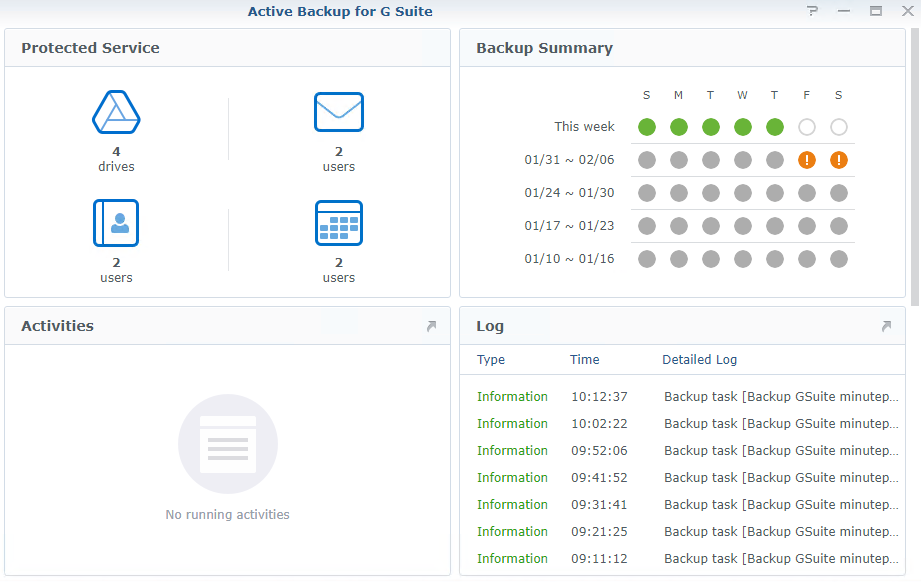Select this week's Thursday green status dot
The width and height of the screenshot is (921, 582).
[x=775, y=127]
